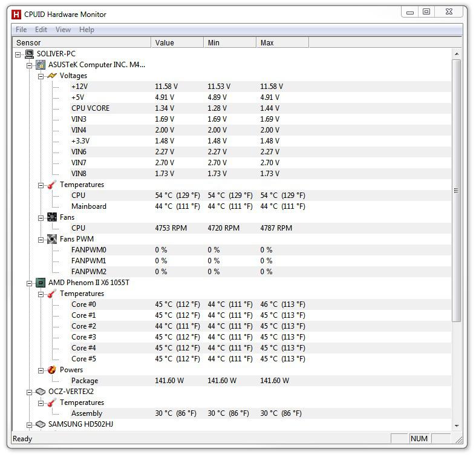Click the OCZ Temperatures thermometer icon
The width and height of the screenshot is (476, 460).
pos(52,402)
